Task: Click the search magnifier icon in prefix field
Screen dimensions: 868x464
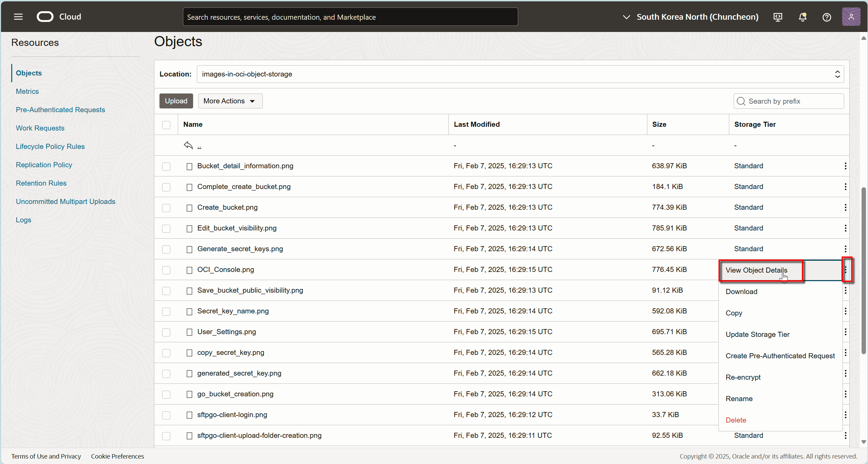Action: 741,101
